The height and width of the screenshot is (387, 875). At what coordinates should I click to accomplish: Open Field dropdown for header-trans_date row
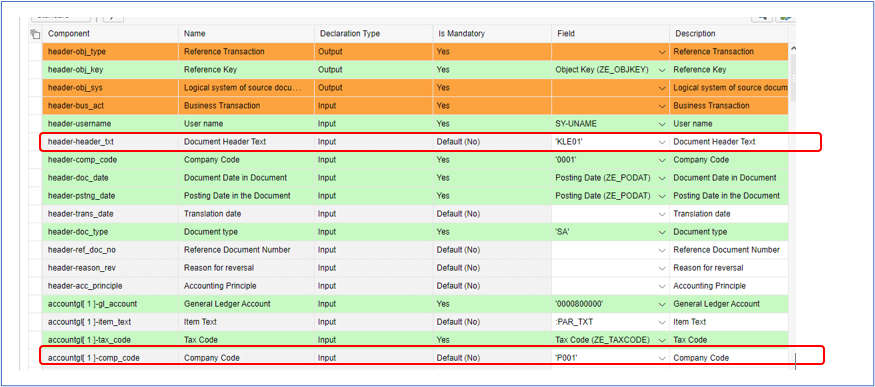tap(662, 214)
